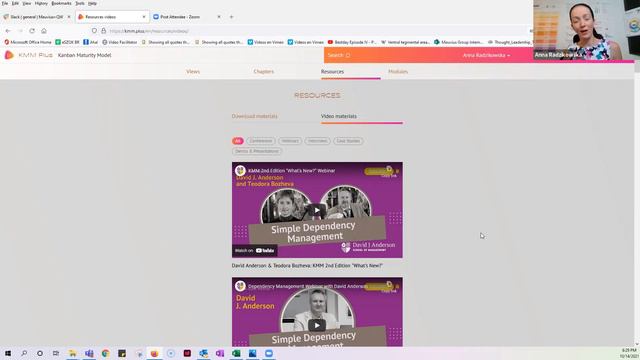The width and height of the screenshot is (640, 360).
Task: Open Microsoft Teams from the taskbar
Action: pos(89,353)
